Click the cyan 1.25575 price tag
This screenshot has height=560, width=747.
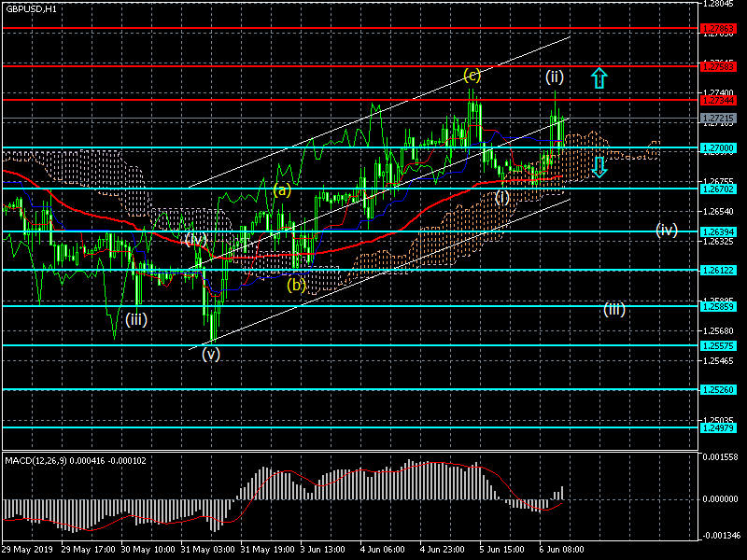tap(718, 345)
